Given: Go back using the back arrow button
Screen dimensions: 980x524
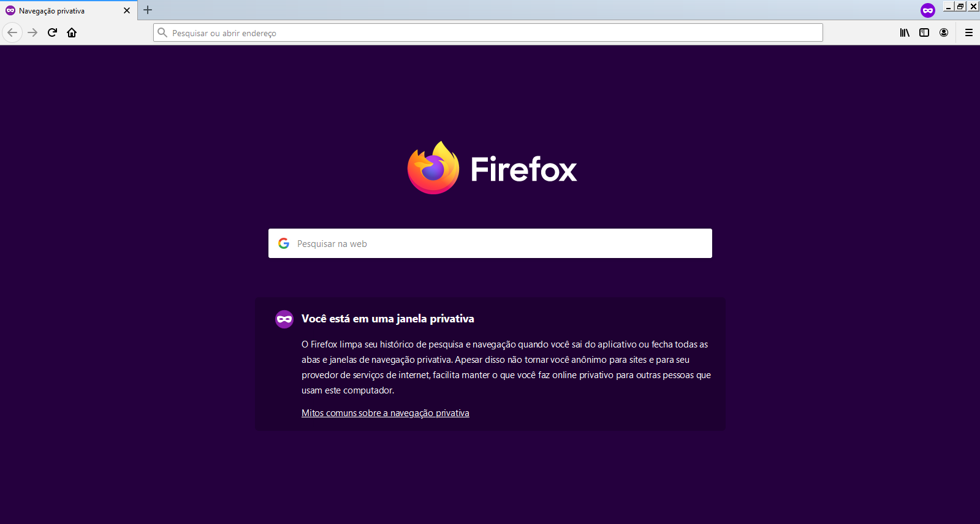Looking at the screenshot, I should tap(12, 32).
